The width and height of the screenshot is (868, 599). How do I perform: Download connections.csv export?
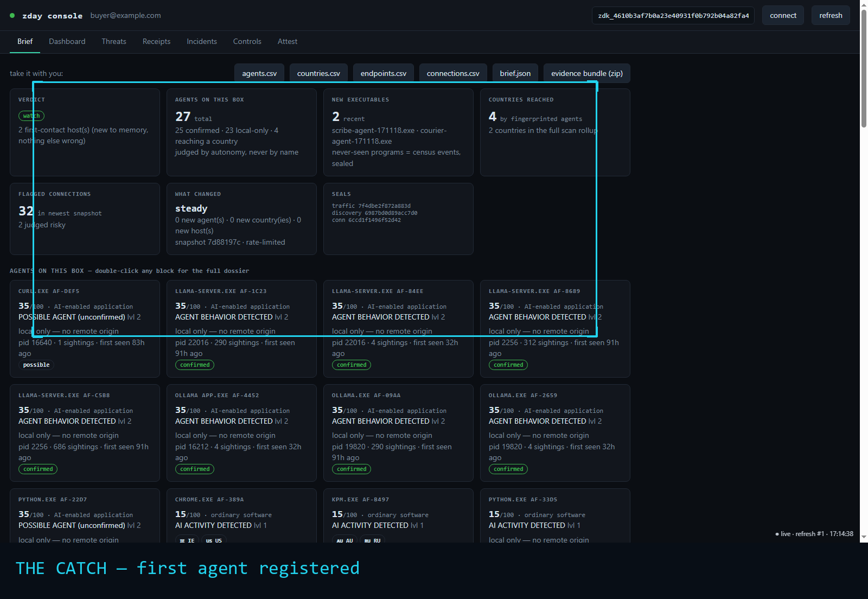coord(453,73)
